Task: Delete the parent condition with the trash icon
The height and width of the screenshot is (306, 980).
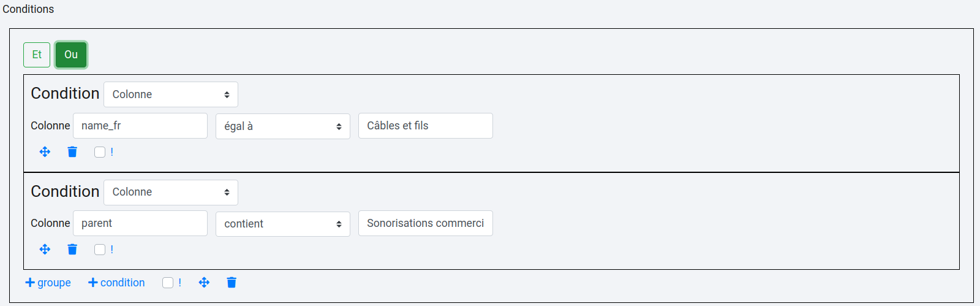Action: (72, 249)
